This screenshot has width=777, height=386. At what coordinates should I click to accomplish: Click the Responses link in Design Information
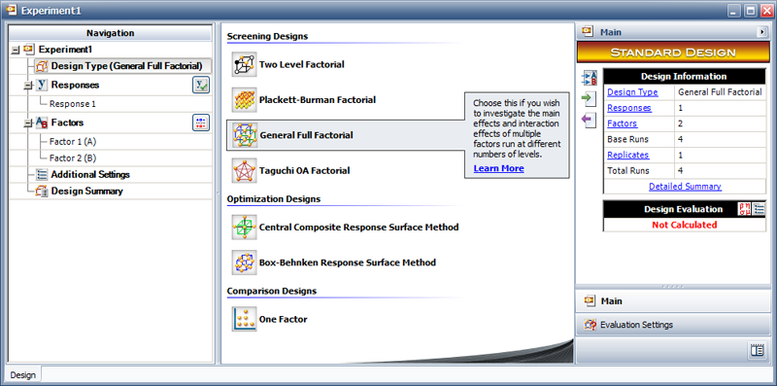[x=629, y=108]
